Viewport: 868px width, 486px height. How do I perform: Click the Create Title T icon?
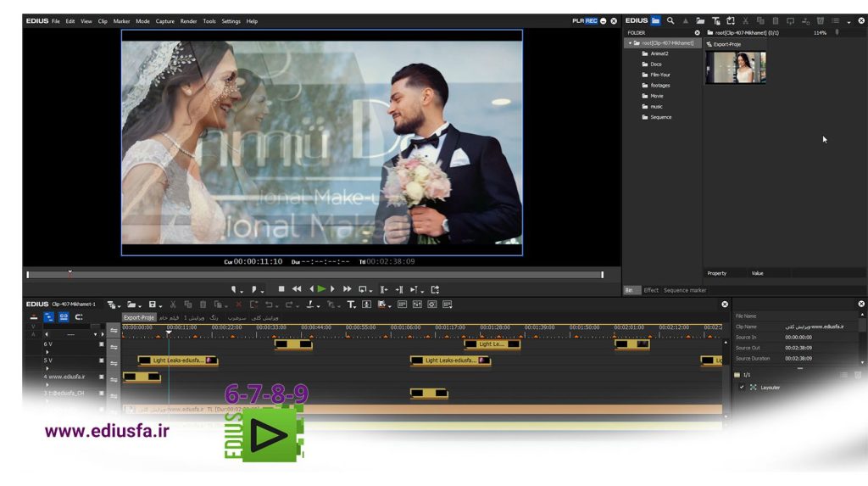(351, 304)
